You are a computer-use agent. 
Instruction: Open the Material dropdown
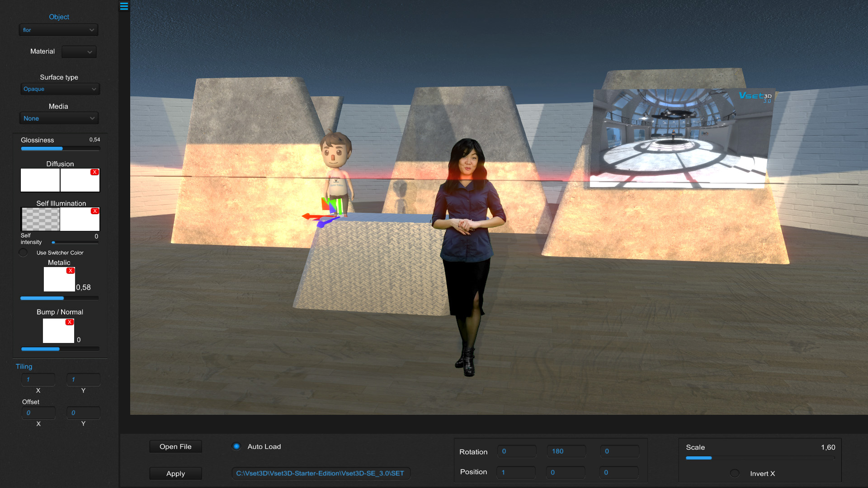(x=79, y=52)
